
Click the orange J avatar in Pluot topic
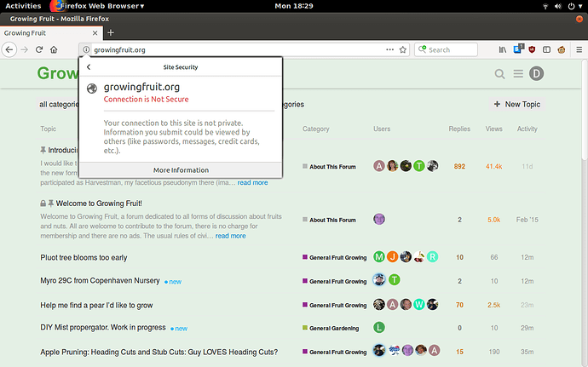392,257
